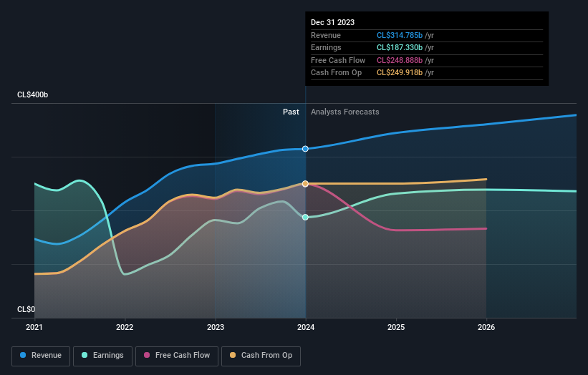Click the Free Cash Flow label in tooltip
The height and width of the screenshot is (375, 588).
[338, 60]
